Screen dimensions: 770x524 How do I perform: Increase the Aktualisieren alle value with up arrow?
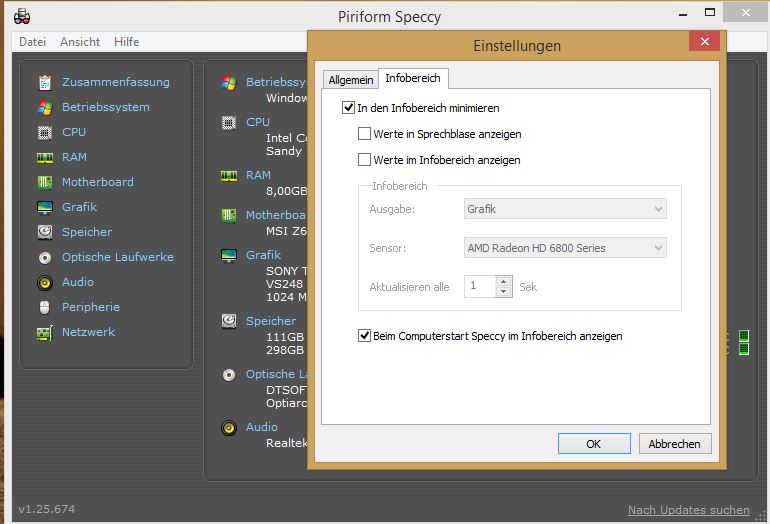coord(504,282)
